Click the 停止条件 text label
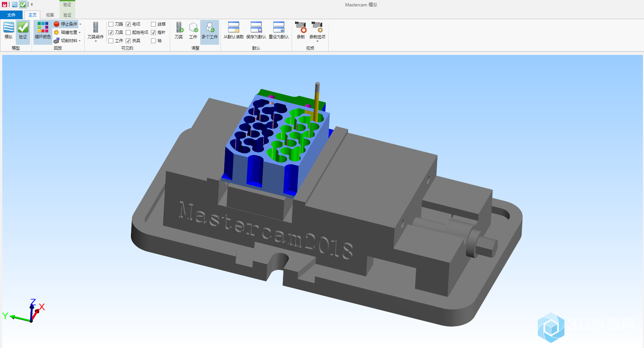 pos(69,24)
